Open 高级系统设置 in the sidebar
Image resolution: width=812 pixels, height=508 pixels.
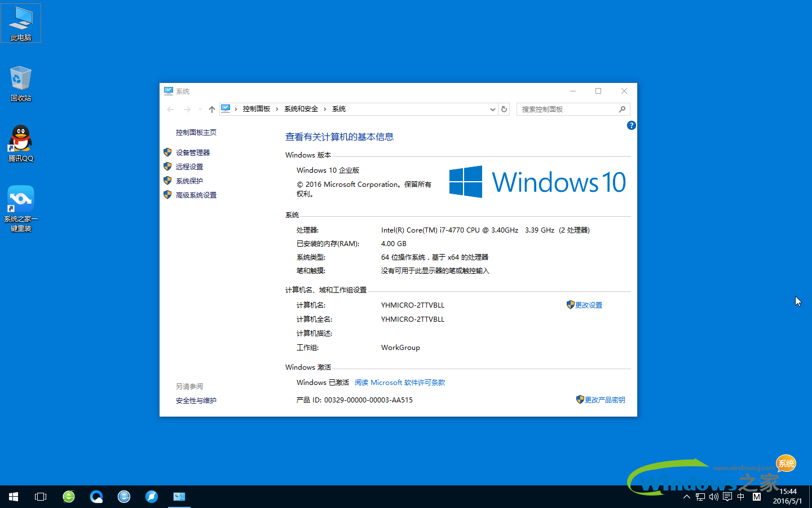196,195
